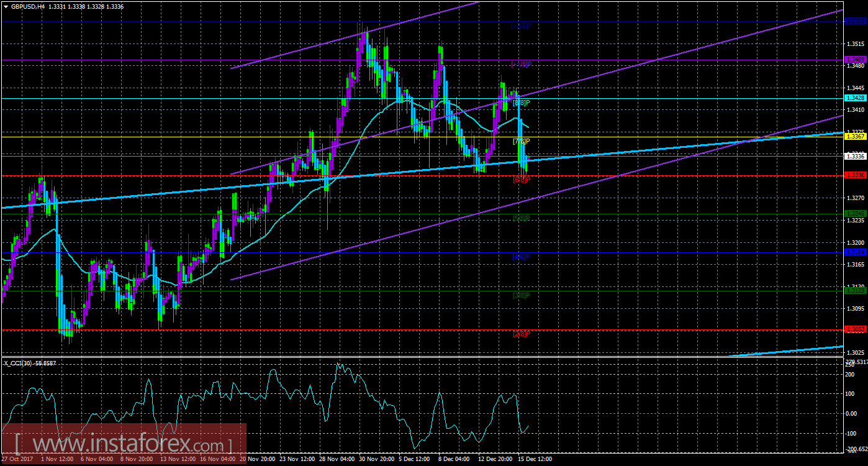Viewport: 868px width, 466px height.
Task: Select the [8/8]P Murrey level label
Action: pos(521,103)
